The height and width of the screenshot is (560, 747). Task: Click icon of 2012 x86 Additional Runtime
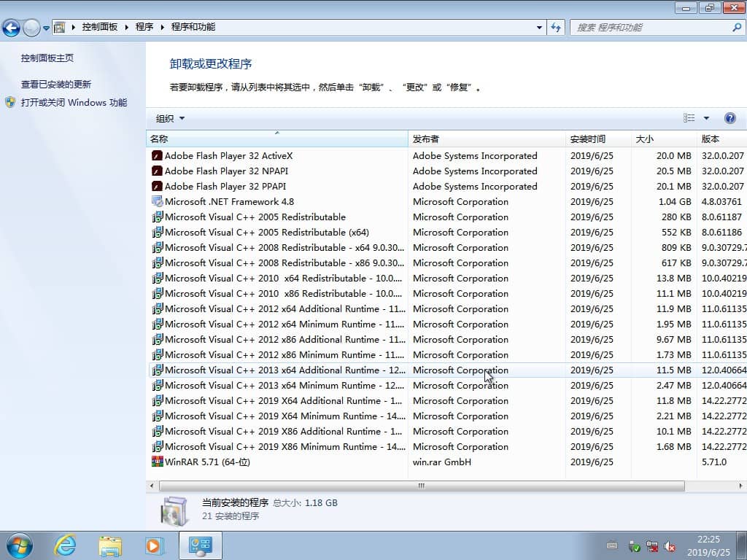pyautogui.click(x=157, y=340)
